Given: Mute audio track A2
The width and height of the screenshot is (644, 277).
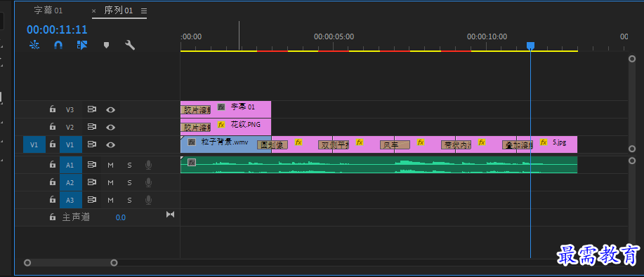Looking at the screenshot, I should pyautogui.click(x=110, y=182).
